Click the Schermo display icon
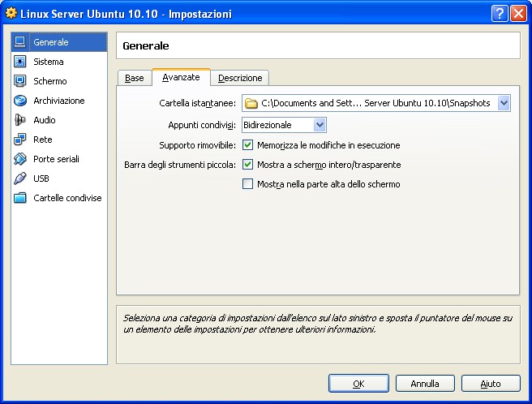532x404 pixels. coord(20,81)
